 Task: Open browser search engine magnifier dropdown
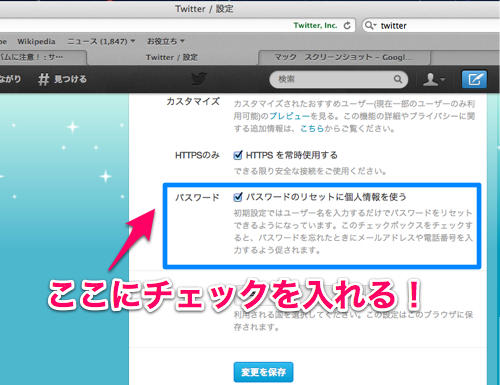370,25
